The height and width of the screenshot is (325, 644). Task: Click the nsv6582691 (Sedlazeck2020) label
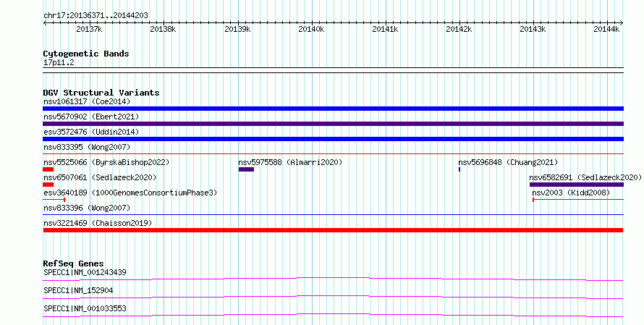tap(585, 177)
